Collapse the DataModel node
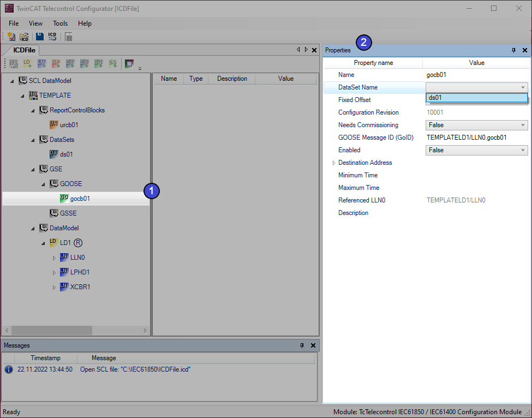The image size is (532, 418). click(33, 229)
